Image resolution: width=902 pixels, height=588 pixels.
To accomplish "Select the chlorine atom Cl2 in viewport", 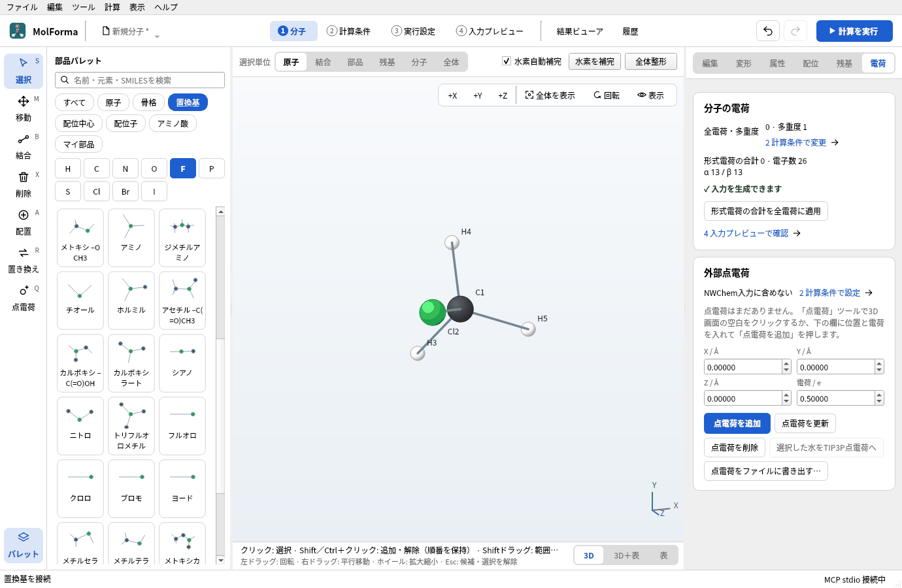I will click(x=432, y=312).
